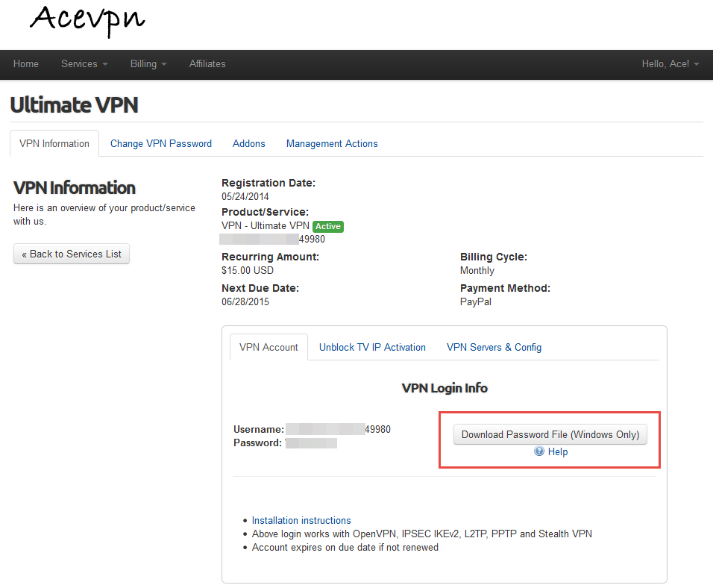Image resolution: width=713 pixels, height=588 pixels.
Task: Go to Home in navigation bar
Action: 26,64
